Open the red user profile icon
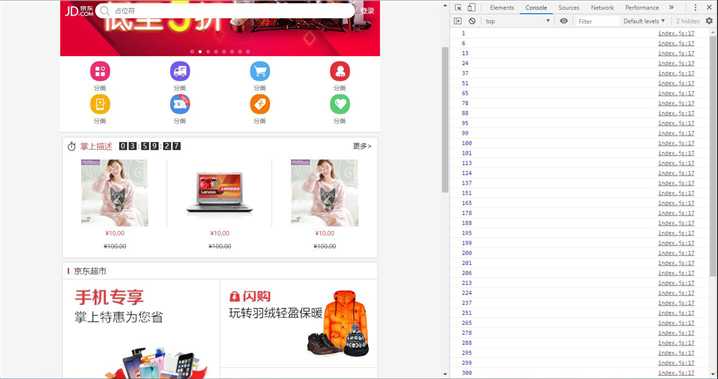The height and width of the screenshot is (379, 718). tap(340, 71)
